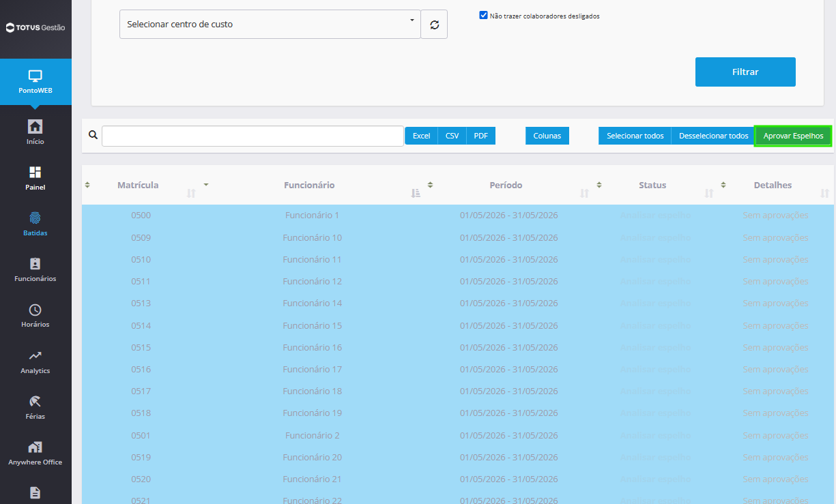Select row Funcionário 11
Image resolution: width=836 pixels, height=504 pixels.
tap(458, 259)
